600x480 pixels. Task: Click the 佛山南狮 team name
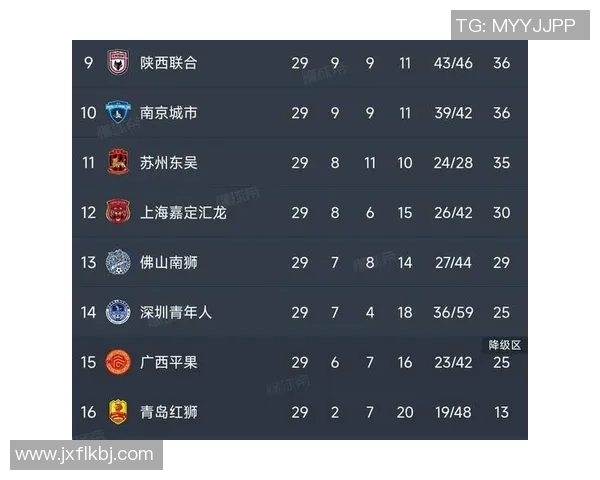click(x=168, y=262)
